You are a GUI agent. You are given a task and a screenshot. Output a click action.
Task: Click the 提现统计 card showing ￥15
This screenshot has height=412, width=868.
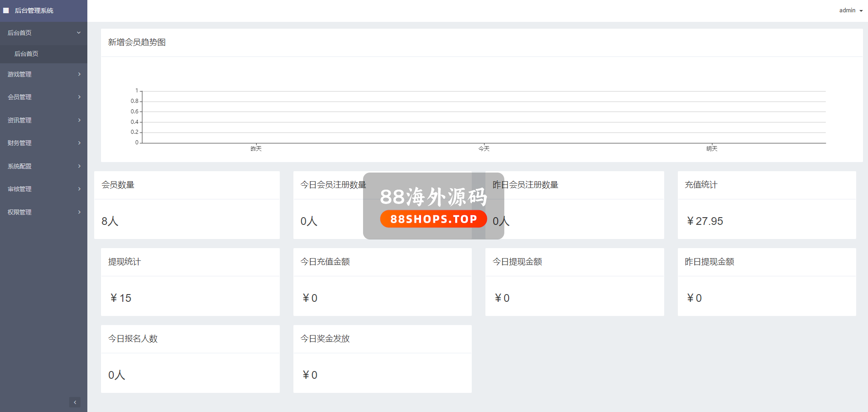pyautogui.click(x=190, y=282)
